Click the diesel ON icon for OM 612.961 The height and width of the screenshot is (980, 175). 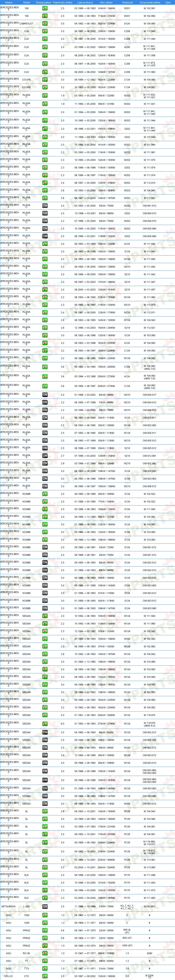point(45,456)
